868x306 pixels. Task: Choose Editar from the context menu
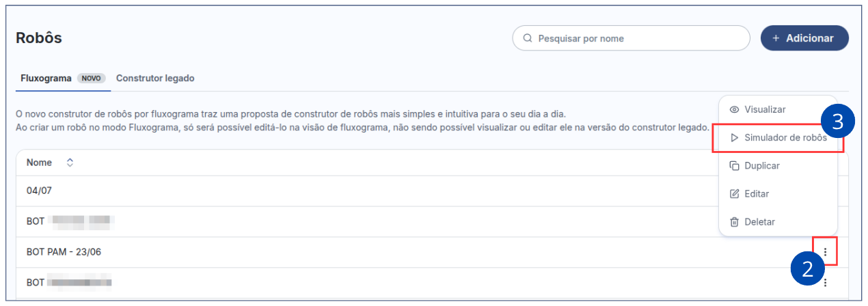click(x=757, y=194)
